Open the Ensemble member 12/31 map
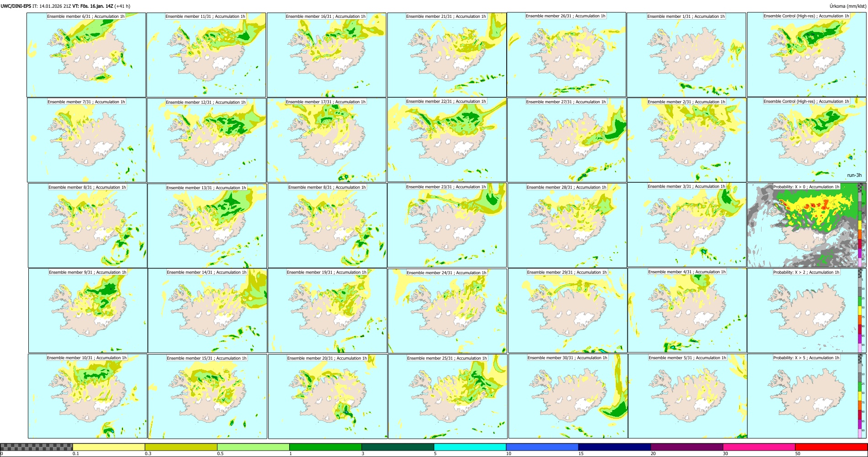 206,140
